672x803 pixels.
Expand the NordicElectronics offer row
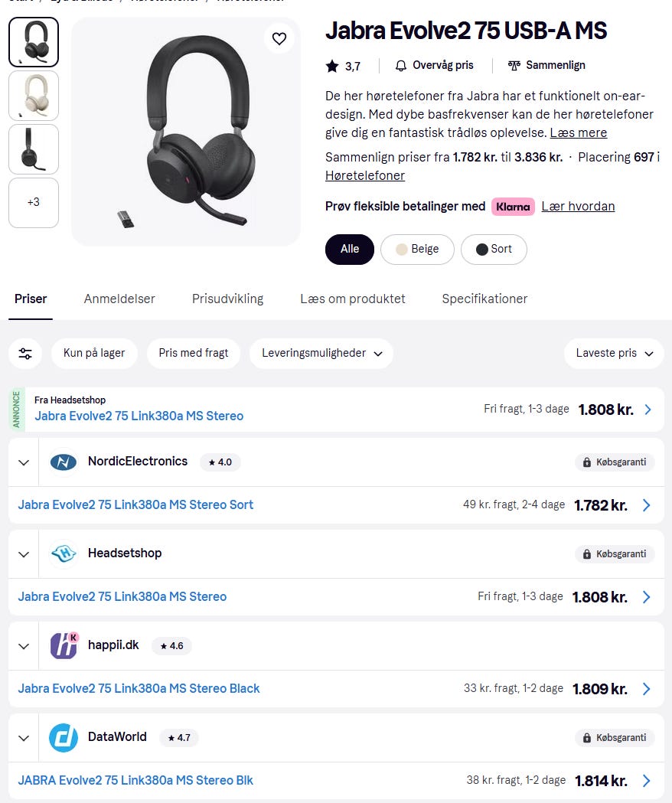point(24,462)
